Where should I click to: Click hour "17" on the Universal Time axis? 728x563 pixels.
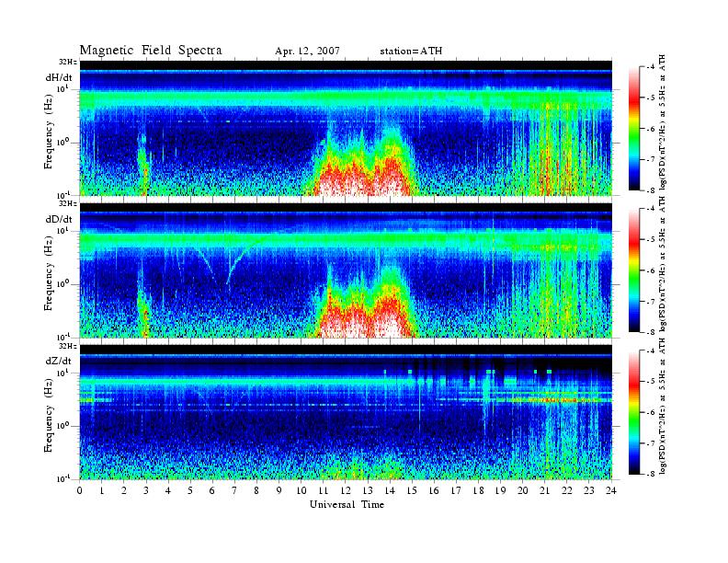click(457, 490)
